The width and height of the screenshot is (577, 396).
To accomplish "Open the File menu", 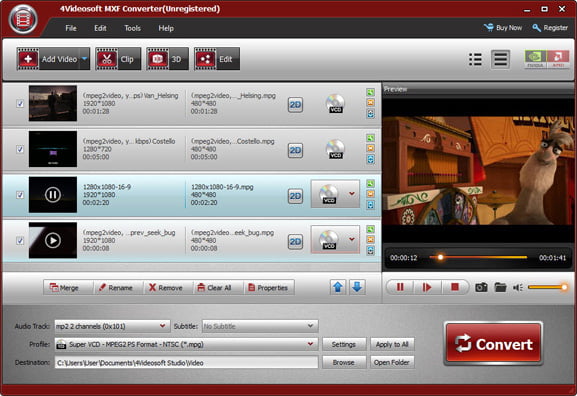I will tap(71, 28).
